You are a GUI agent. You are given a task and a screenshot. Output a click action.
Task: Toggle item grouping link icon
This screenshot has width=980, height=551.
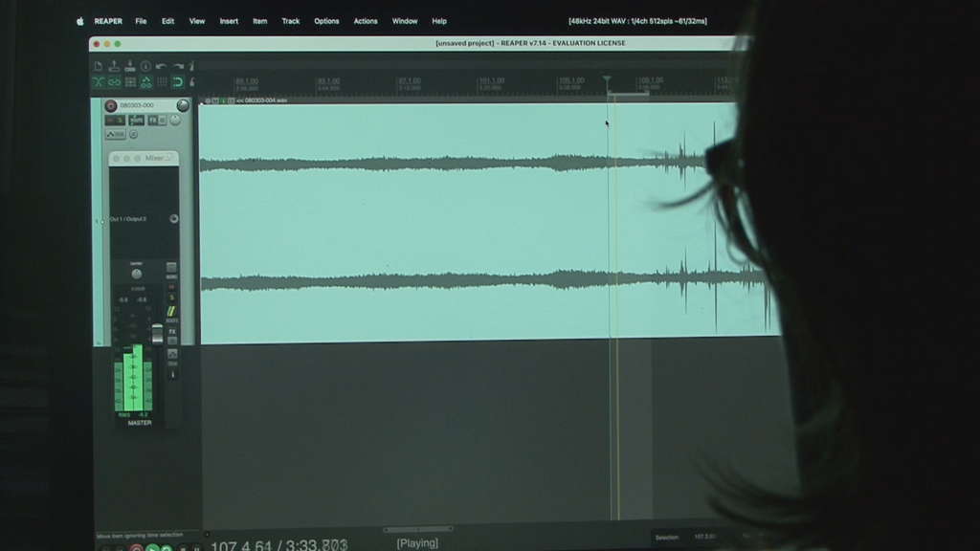[x=114, y=82]
